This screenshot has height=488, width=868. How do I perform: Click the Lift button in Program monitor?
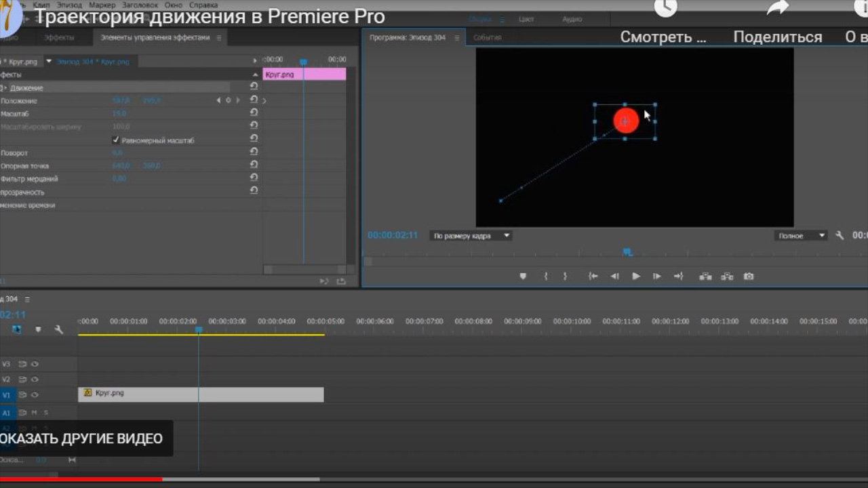coord(705,277)
